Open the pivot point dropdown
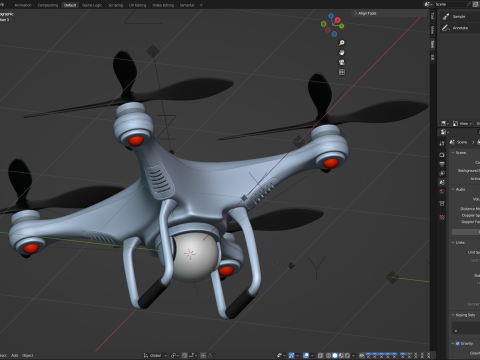The image size is (480, 360). 174,355
